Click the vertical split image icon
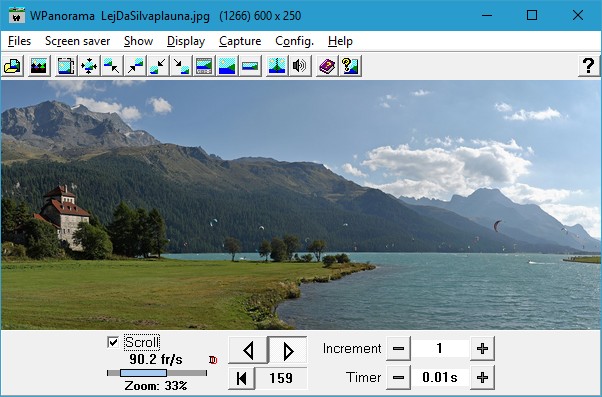602x397 pixels. 277,66
